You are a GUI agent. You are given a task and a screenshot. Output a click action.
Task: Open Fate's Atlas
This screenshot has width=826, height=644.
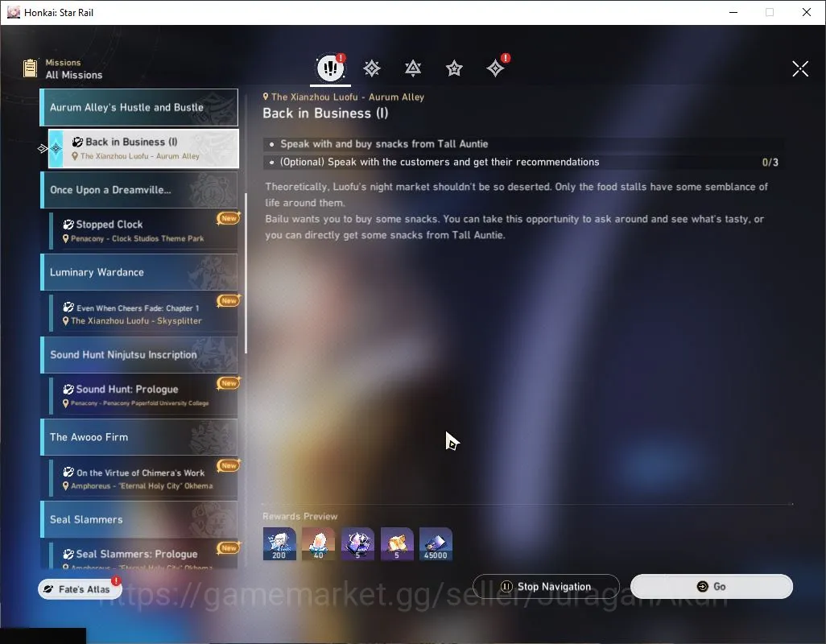(x=80, y=589)
